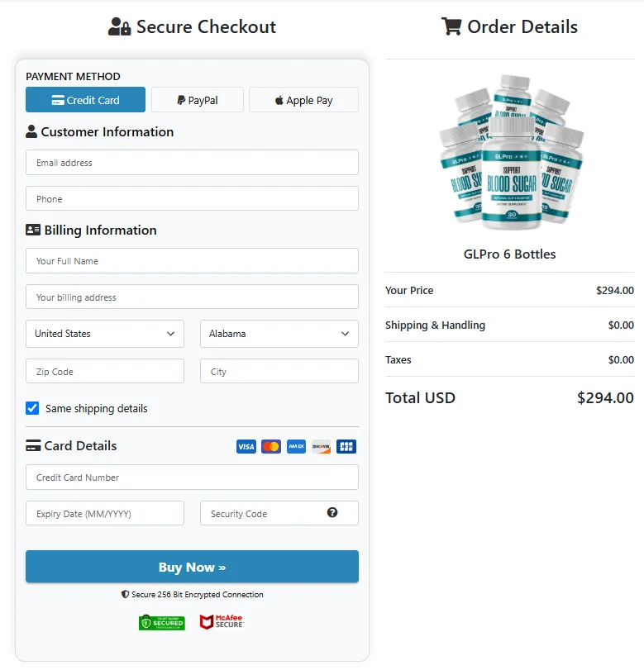Image resolution: width=644 pixels, height=670 pixels.
Task: Select the Mastercard payment icon
Action: pyautogui.click(x=271, y=446)
